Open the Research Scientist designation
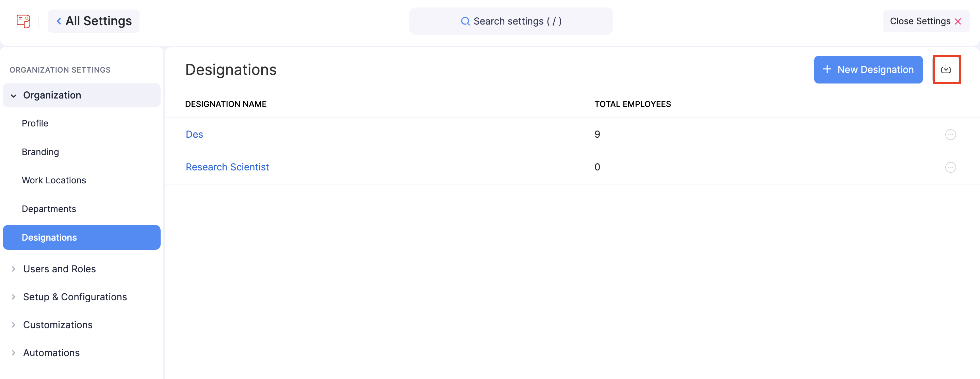 pos(227,167)
